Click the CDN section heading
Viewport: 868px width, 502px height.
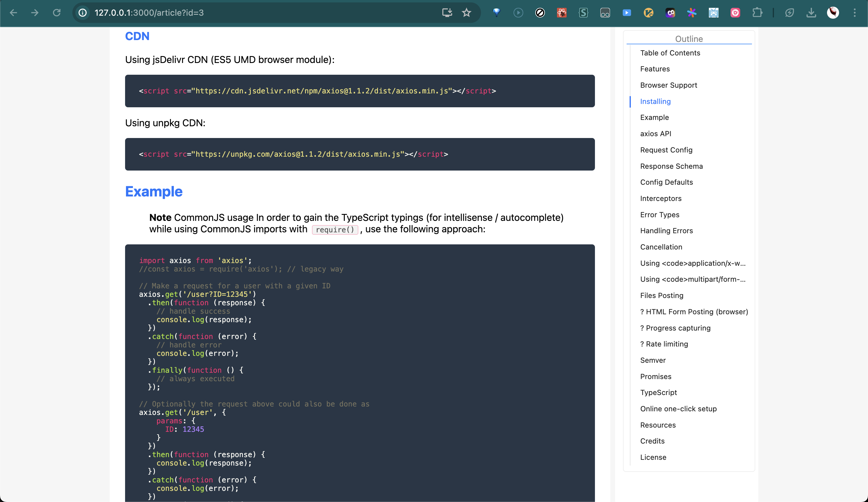tap(137, 36)
